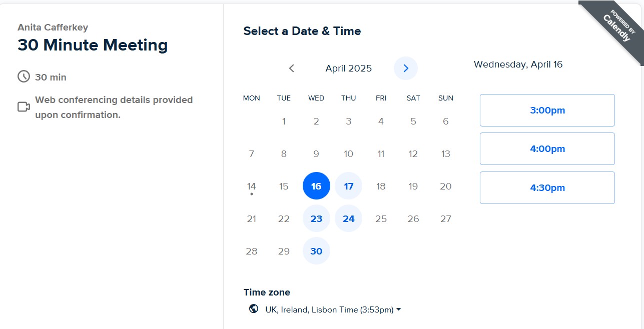Viewport: 644px width, 329px height.
Task: Expand the time zone dropdown arrow
Action: (399, 309)
